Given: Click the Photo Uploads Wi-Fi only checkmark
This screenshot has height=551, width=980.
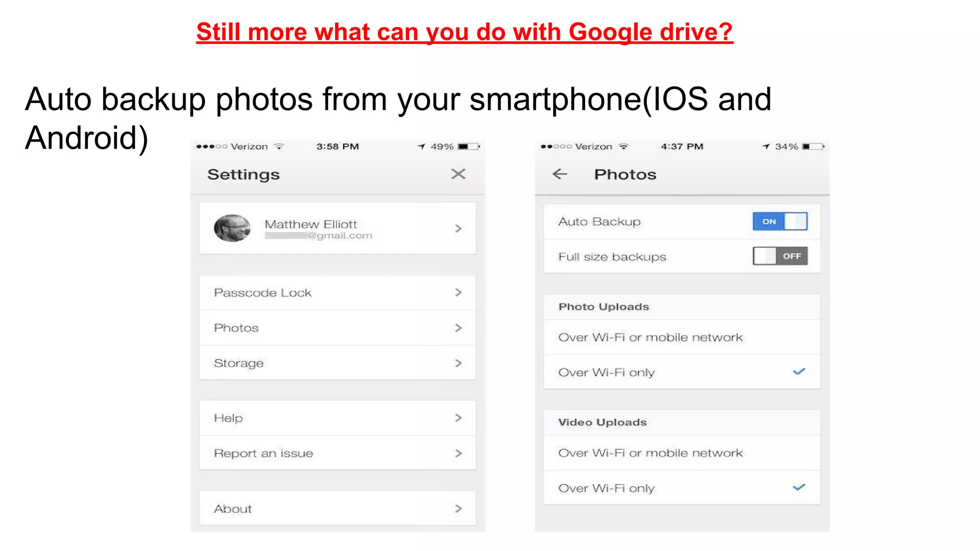Looking at the screenshot, I should [799, 372].
